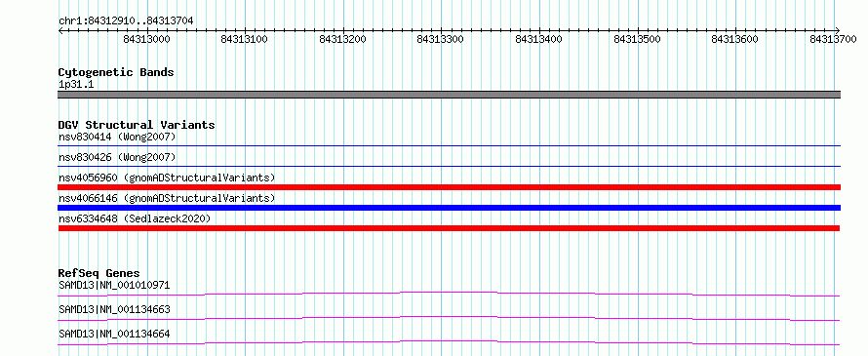The height and width of the screenshot is (356, 868).
Task: Open transcript SAMD13|NM_001010971 label
Action: pos(114,286)
